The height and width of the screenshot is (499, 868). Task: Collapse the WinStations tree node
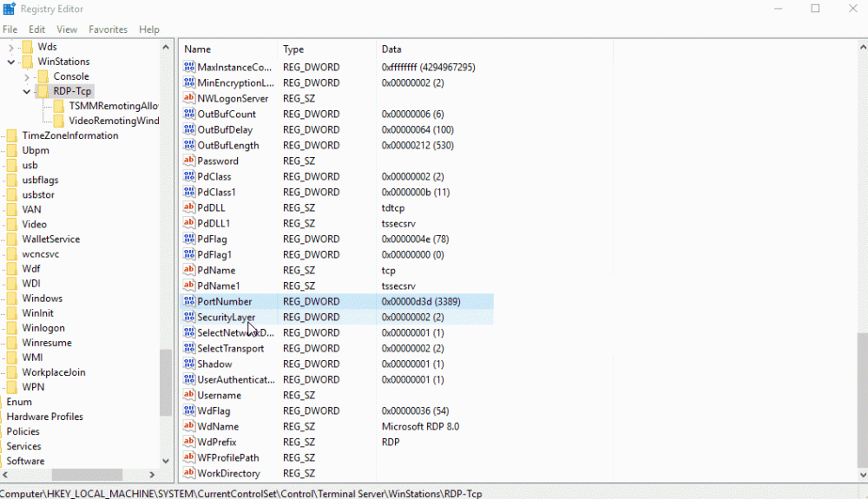tap(11, 62)
